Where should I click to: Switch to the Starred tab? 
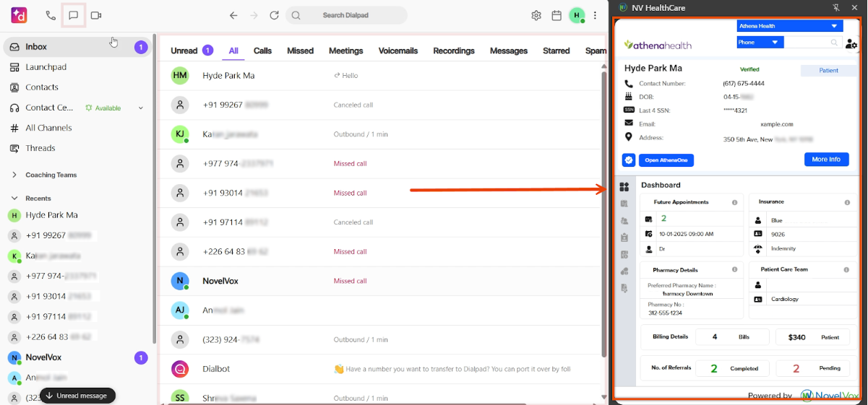[x=557, y=51]
